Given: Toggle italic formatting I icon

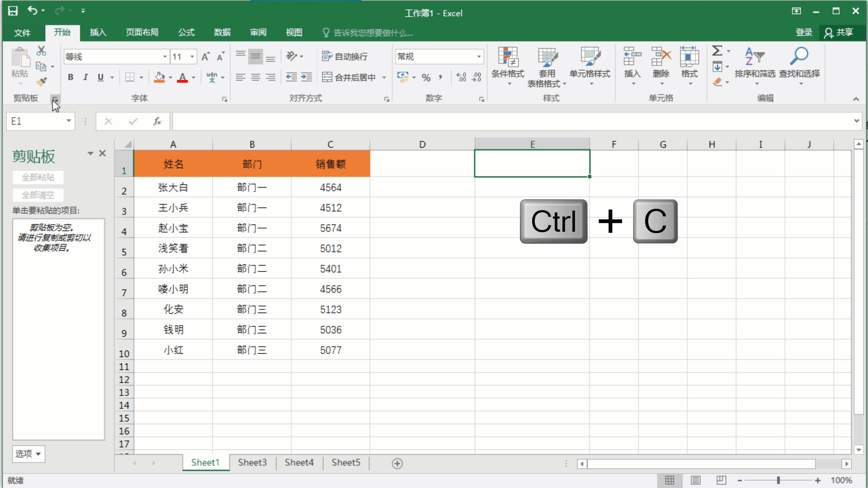Looking at the screenshot, I should coord(85,77).
